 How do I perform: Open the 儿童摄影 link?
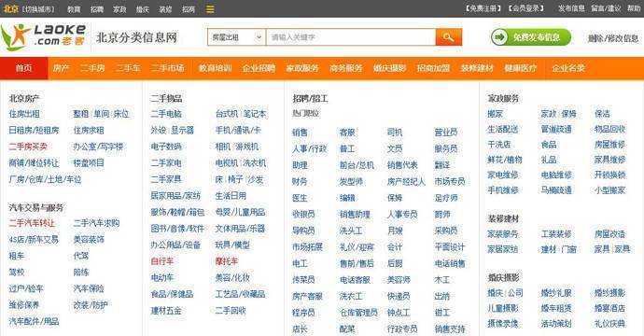(x=503, y=308)
